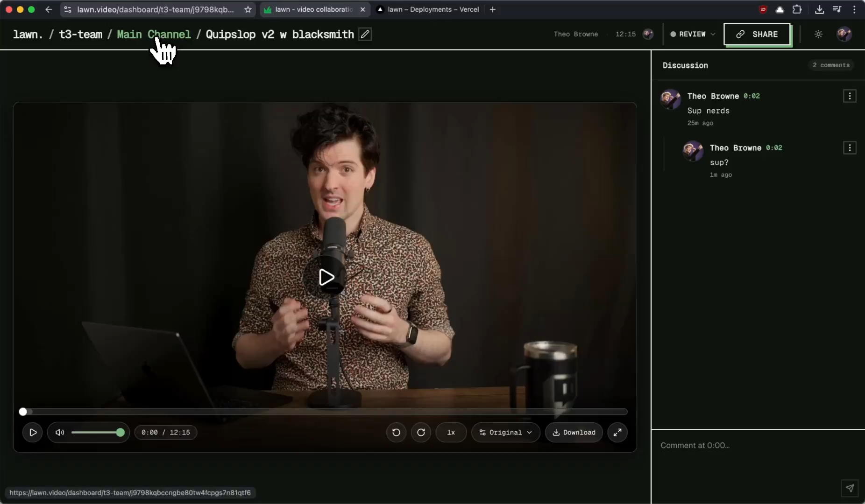Click the 12:15 duration text in the header
The image size is (865, 504).
pos(625,34)
